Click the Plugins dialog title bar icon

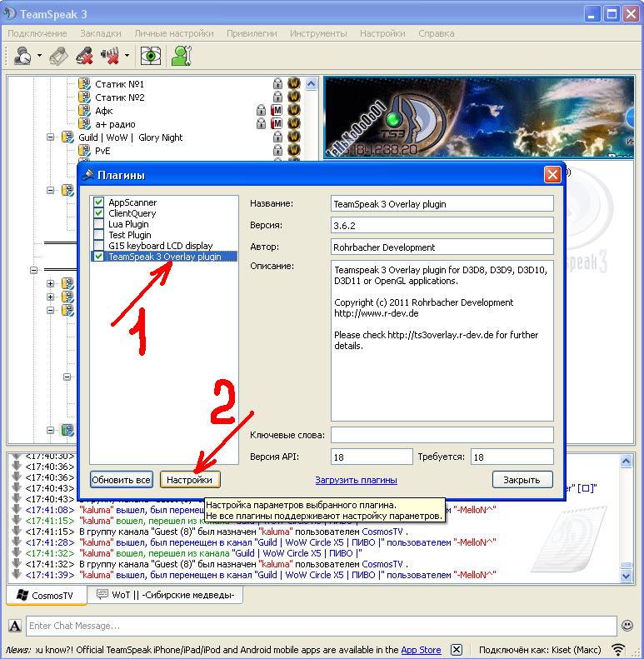click(x=87, y=174)
